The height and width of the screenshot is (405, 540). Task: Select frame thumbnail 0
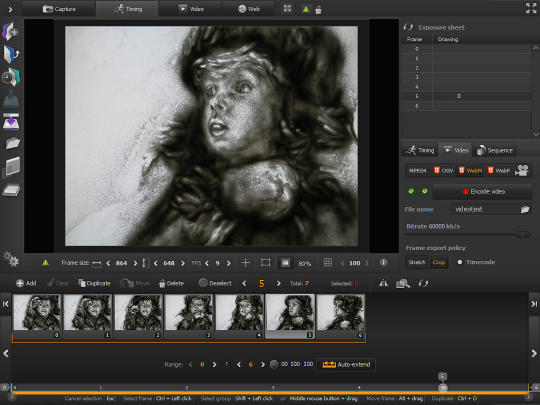(37, 316)
